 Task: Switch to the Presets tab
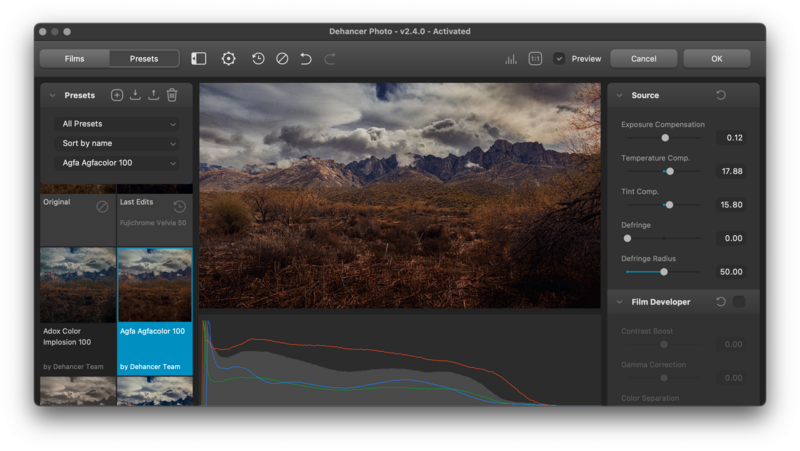tap(144, 59)
